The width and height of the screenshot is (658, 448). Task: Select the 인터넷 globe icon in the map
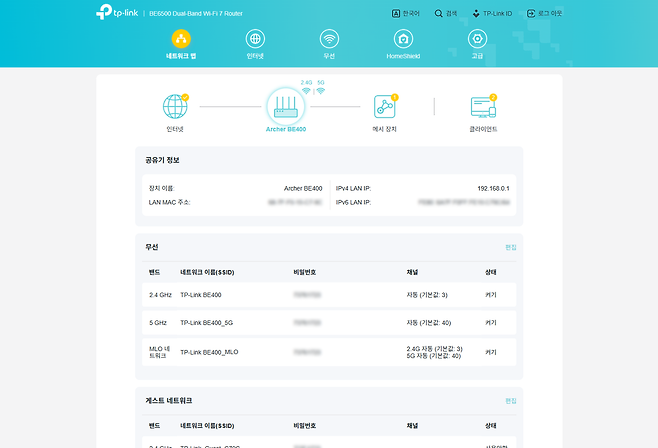click(x=175, y=106)
